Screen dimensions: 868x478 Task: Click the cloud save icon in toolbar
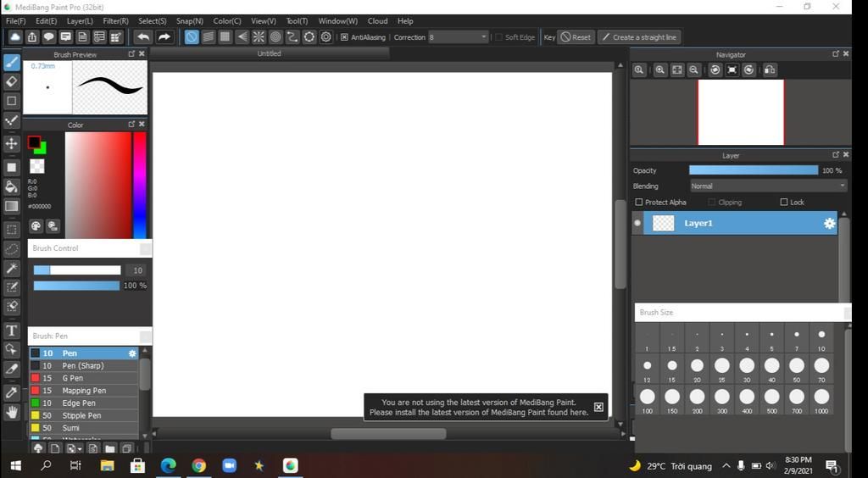15,37
